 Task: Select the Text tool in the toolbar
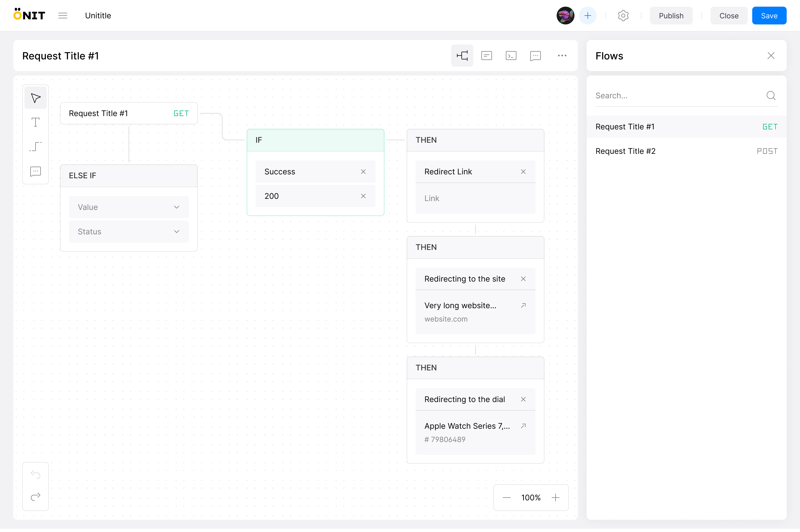35,122
